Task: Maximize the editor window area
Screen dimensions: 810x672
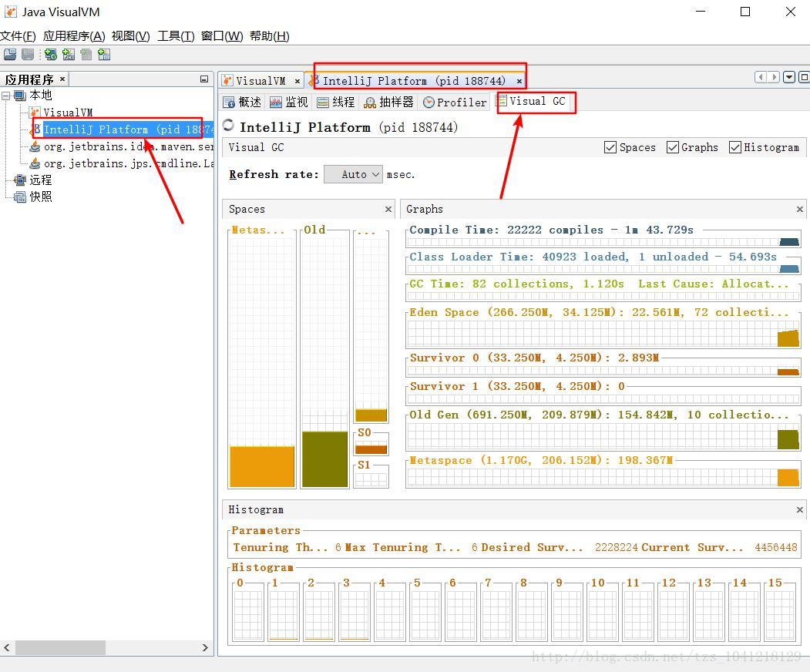Action: click(x=804, y=78)
